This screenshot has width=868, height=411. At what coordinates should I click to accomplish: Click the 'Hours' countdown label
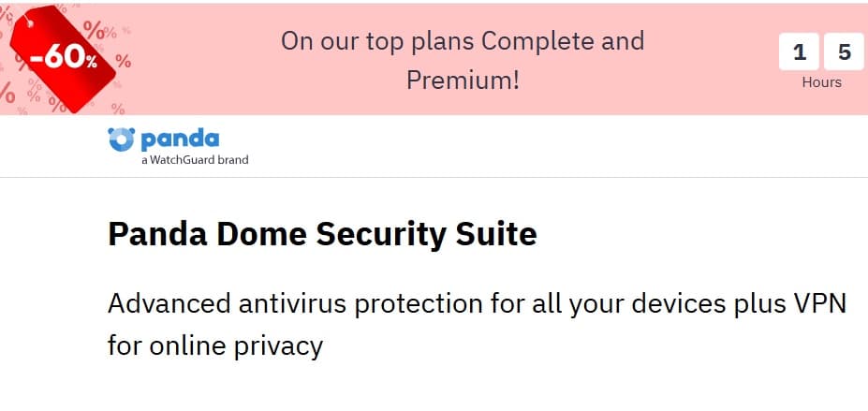[821, 82]
